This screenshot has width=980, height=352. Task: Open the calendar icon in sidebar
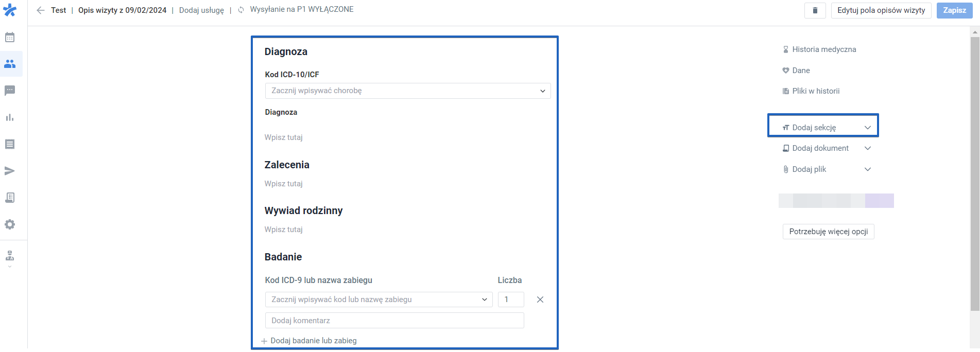tap(10, 37)
